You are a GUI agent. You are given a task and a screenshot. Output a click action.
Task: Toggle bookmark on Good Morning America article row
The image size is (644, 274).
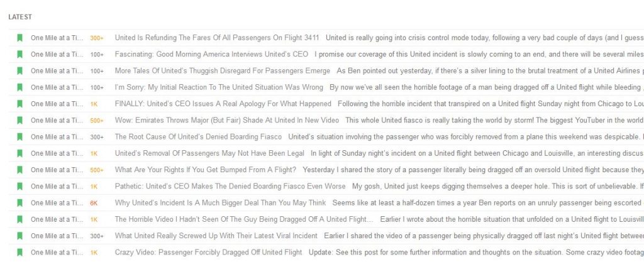[x=19, y=54]
